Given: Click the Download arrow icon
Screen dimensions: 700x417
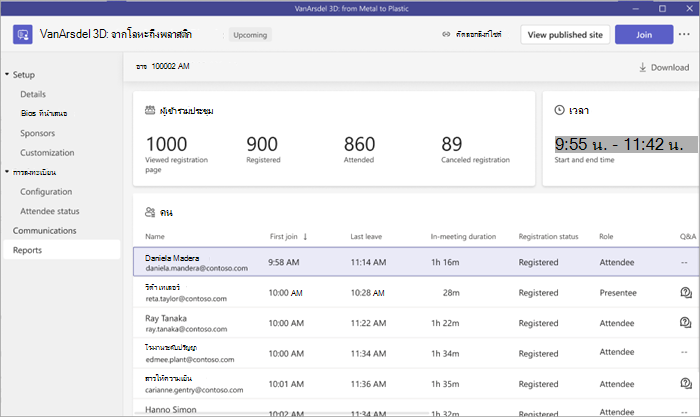Looking at the screenshot, I should (642, 67).
